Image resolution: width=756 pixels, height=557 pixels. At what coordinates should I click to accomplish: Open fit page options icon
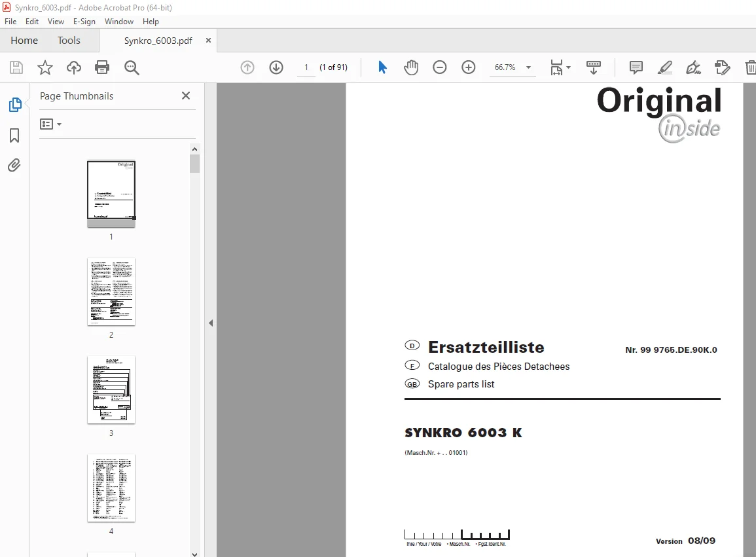(x=560, y=67)
